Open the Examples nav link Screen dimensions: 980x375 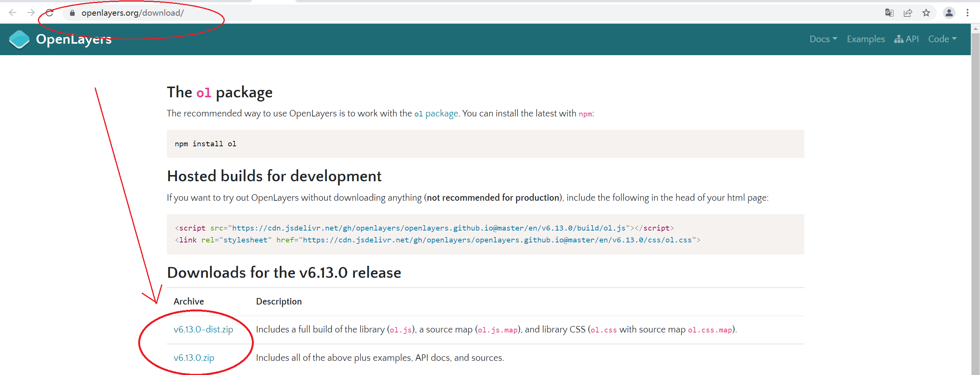tap(866, 39)
